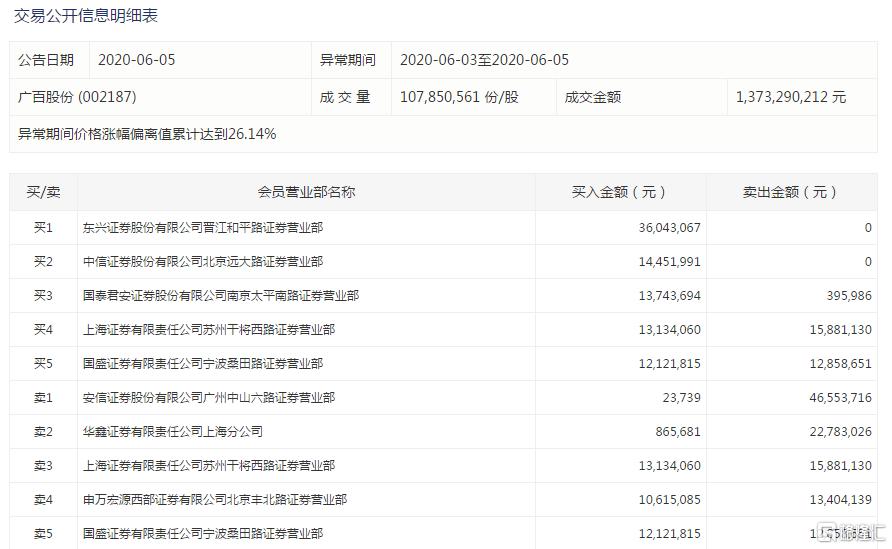Click 15,881,130 in the 卖3 row
Image resolution: width=892 pixels, height=549 pixels.
(x=840, y=466)
